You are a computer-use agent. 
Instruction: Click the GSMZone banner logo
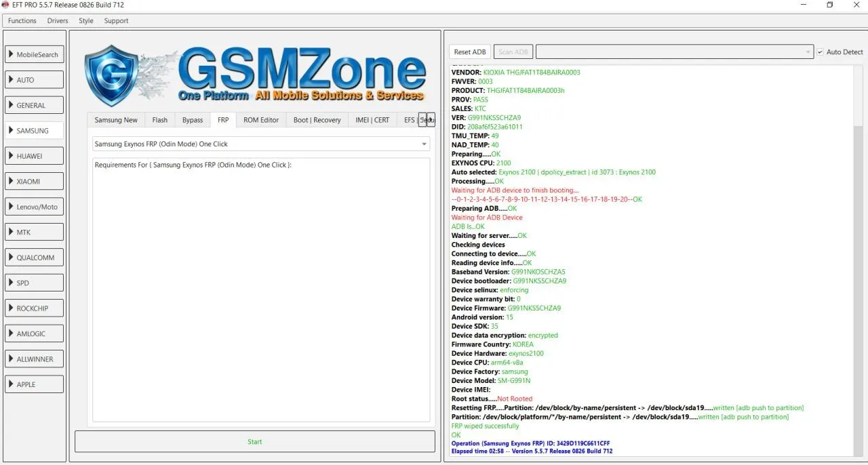point(255,75)
